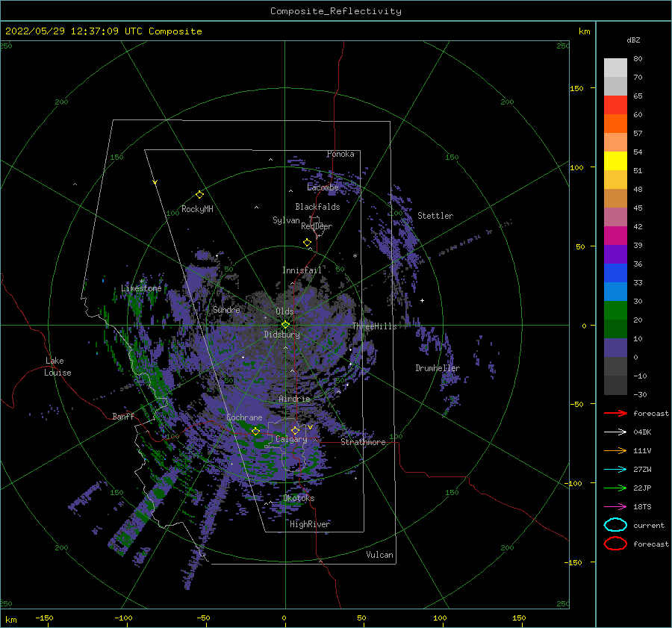Select the magenta 39-42 dBZ swatch
Screen dimensions: 672x628
615,236
